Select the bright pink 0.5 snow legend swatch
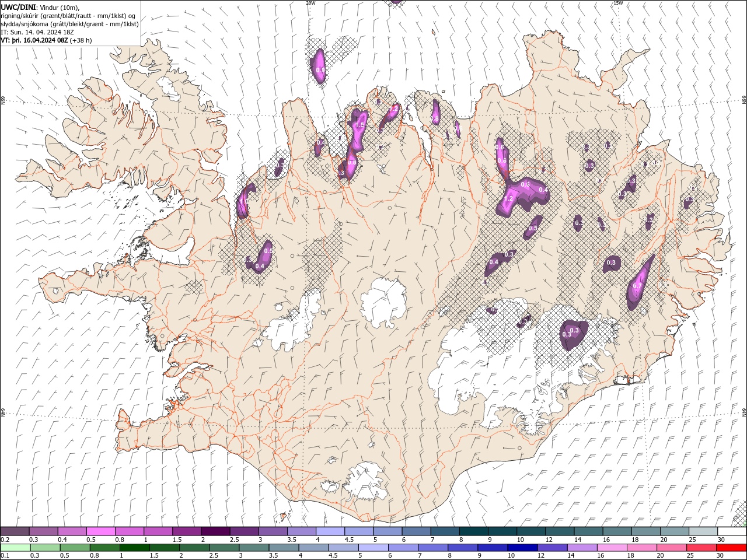This screenshot has height=560, width=747. 100,531
